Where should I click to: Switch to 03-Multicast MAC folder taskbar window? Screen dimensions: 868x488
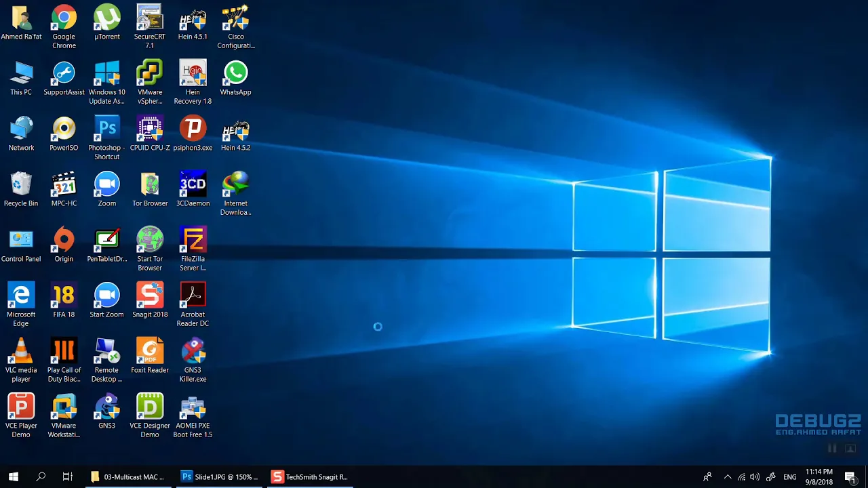click(x=127, y=476)
